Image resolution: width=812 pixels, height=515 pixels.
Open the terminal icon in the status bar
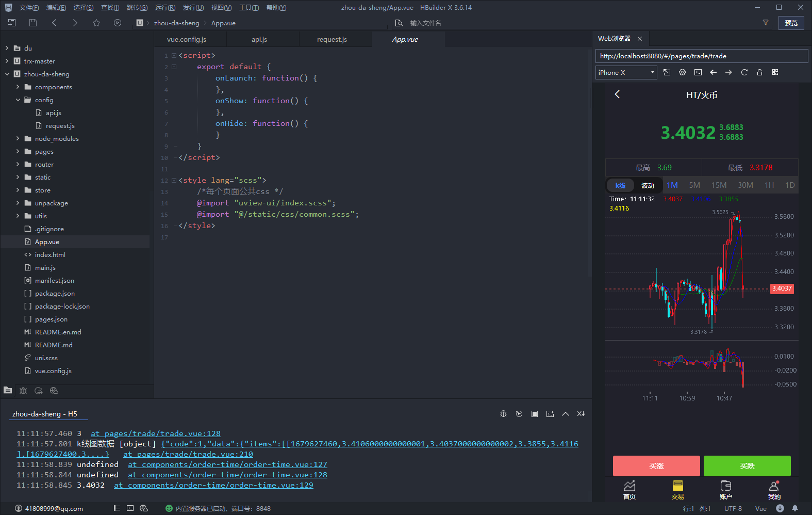pyautogui.click(x=130, y=508)
